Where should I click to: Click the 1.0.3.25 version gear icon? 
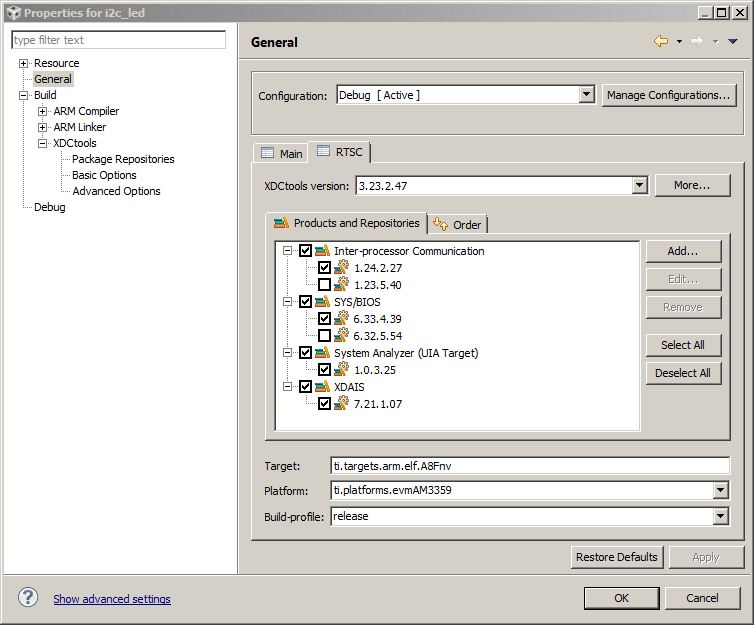pos(341,369)
